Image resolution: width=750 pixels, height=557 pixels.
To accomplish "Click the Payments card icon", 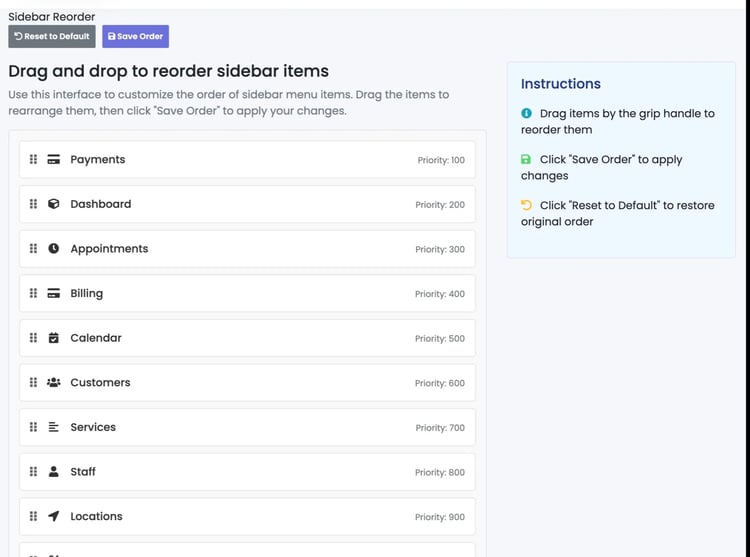I will [x=54, y=159].
